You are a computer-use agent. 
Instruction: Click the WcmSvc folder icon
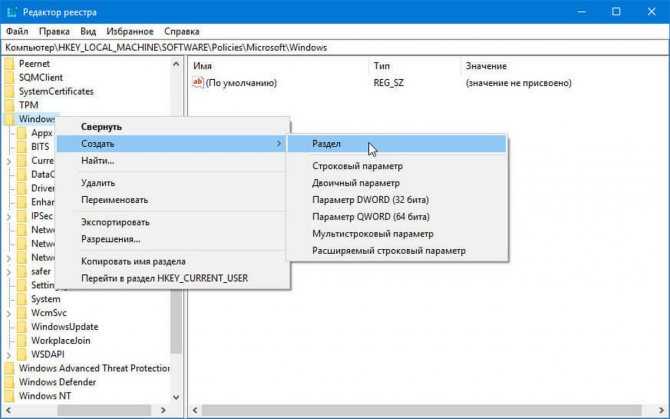(22, 313)
